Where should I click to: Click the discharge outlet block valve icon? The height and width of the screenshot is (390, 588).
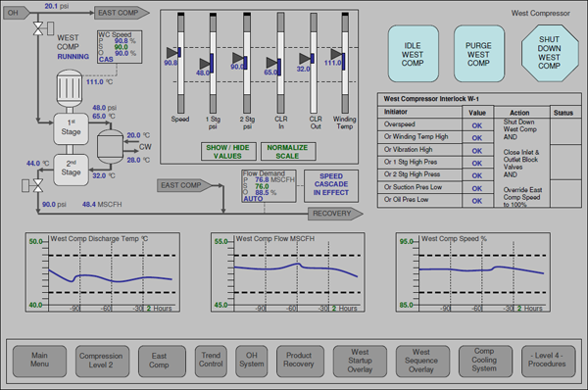coord(38,185)
